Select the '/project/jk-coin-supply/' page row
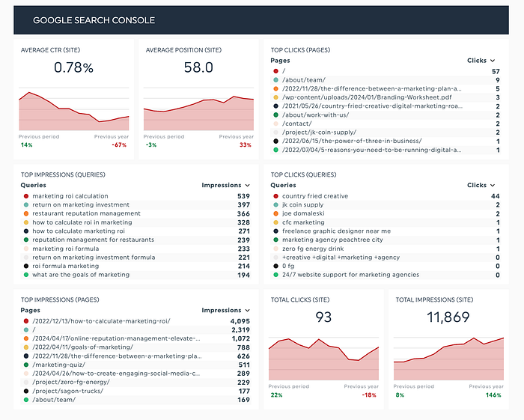This screenshot has width=524, height=420. [386, 133]
